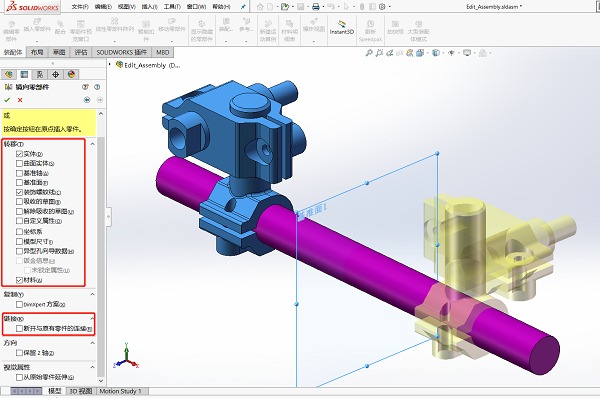The image size is (600, 398).
Task: Open the 视图(V) menu
Action: 126,7
